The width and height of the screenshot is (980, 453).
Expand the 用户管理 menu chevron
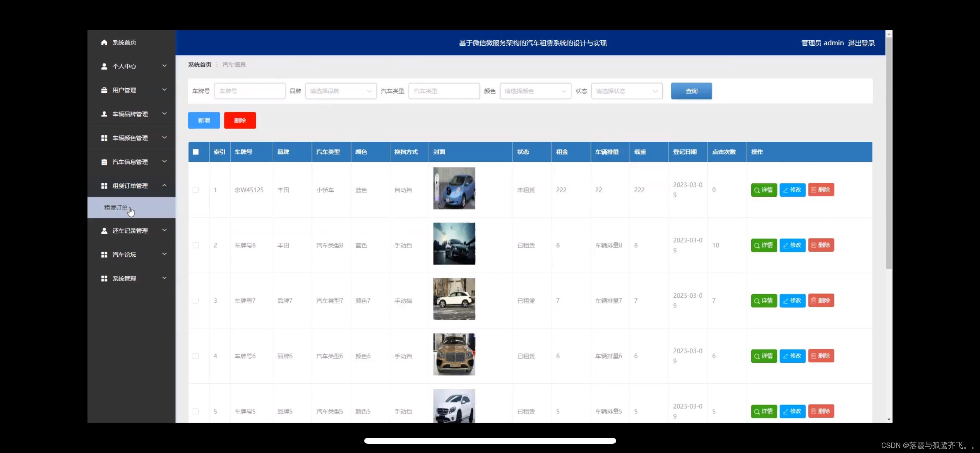click(x=164, y=90)
